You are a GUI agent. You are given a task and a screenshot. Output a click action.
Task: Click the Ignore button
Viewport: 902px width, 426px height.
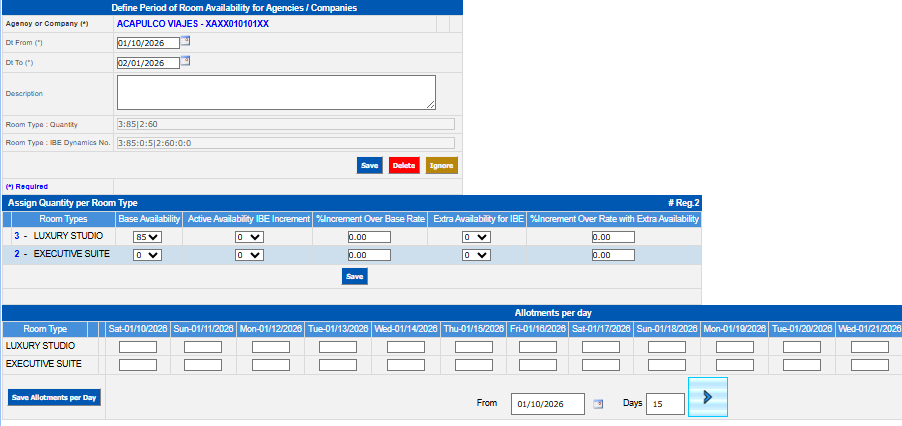[x=441, y=165]
